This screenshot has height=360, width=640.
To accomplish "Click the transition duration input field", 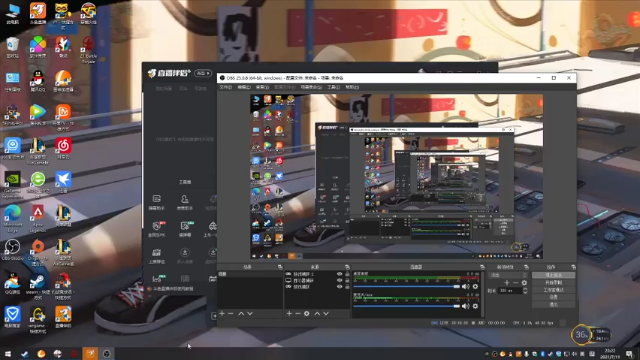I will pyautogui.click(x=510, y=291).
